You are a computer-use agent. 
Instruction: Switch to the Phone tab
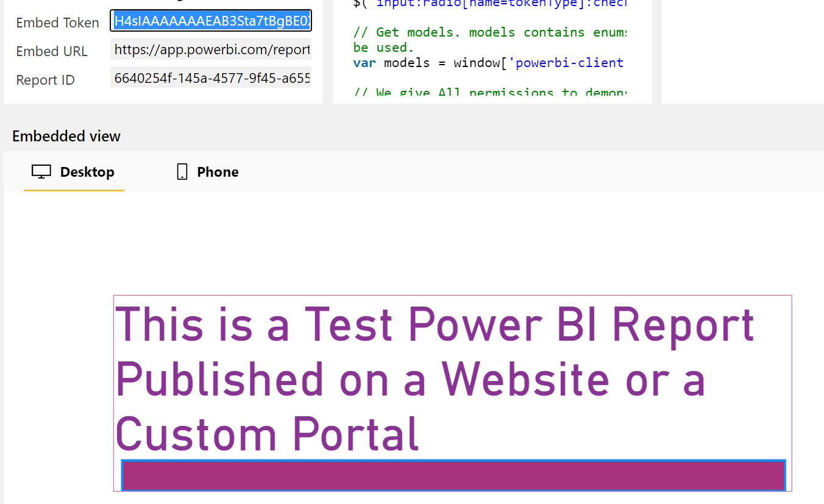[x=207, y=172]
